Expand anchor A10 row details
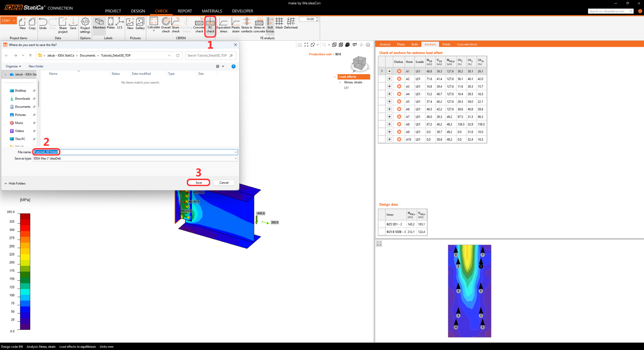Image resolution: width=644 pixels, height=350 pixels. 389,139
